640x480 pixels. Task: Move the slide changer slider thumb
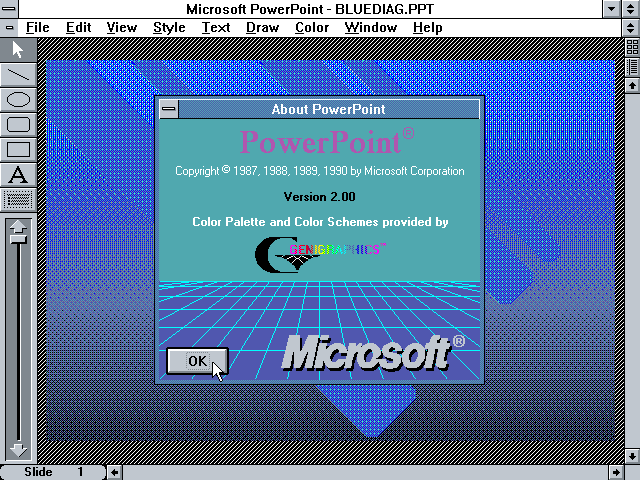[18, 239]
